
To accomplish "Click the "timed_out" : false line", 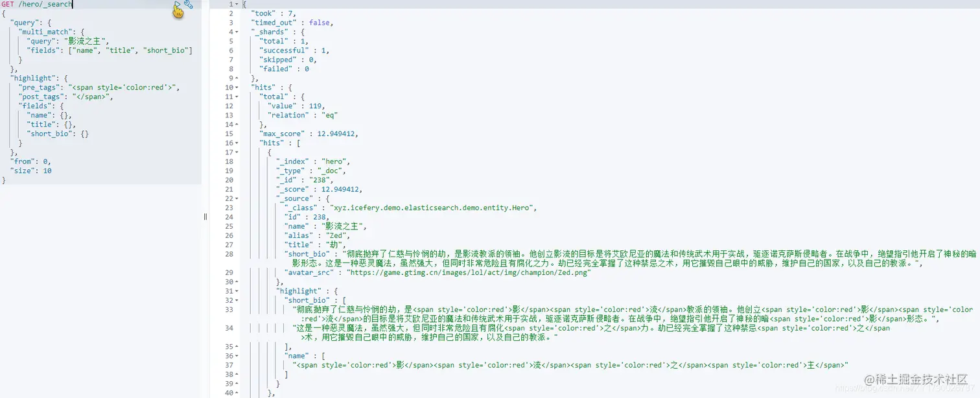I will 292,22.
